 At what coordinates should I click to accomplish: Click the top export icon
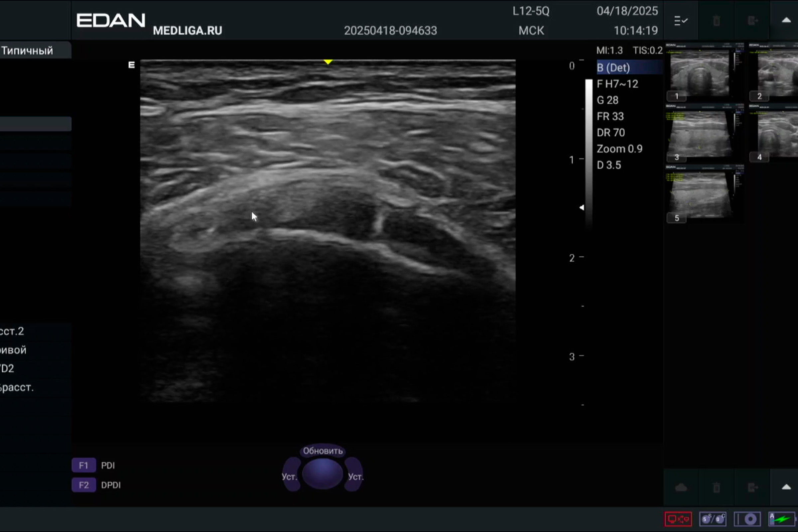(752, 21)
